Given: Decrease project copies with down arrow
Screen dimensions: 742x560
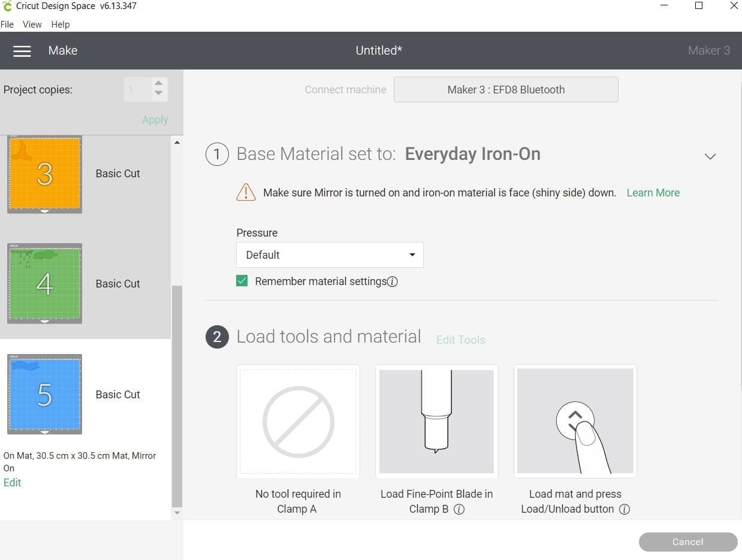Looking at the screenshot, I should [x=158, y=93].
